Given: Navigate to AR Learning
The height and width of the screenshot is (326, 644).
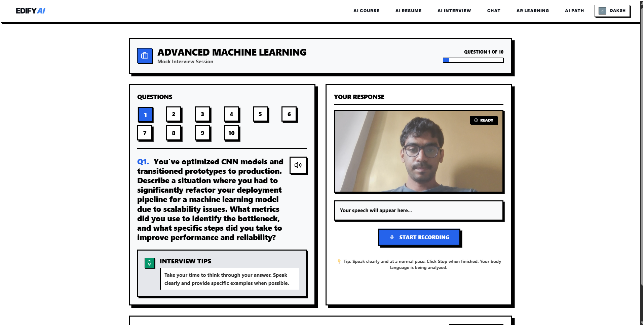Looking at the screenshot, I should (x=533, y=11).
